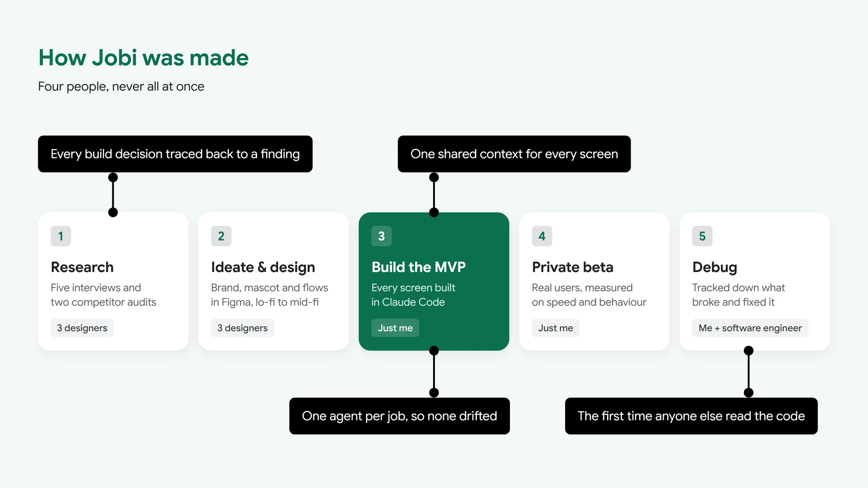Click the step 2 number badge
868x488 pixels.
[221, 236]
